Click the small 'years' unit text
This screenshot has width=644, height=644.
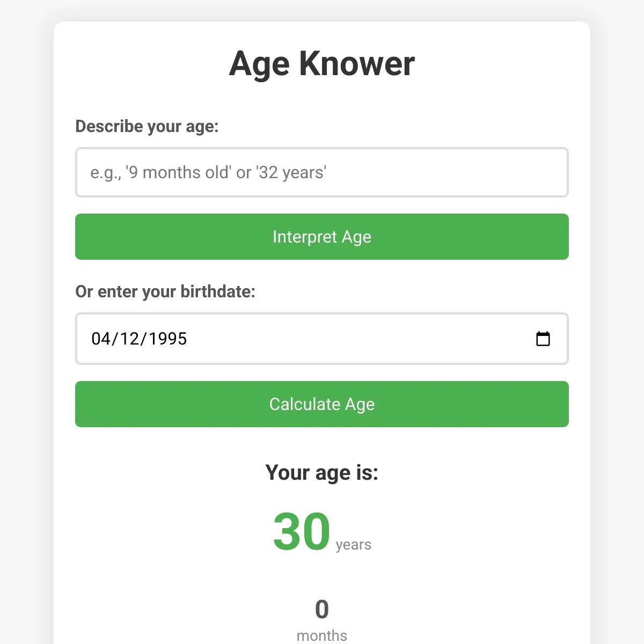coord(354,545)
